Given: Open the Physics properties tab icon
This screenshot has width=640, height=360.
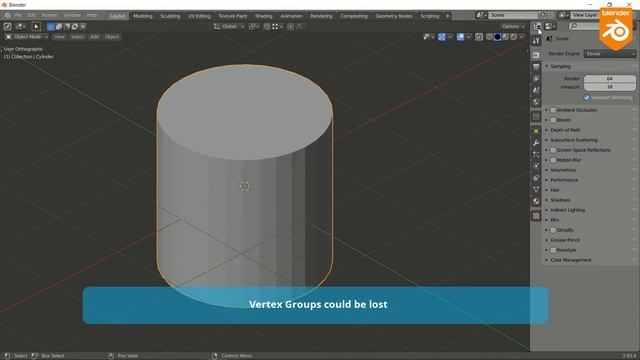Looking at the screenshot, I should [536, 166].
